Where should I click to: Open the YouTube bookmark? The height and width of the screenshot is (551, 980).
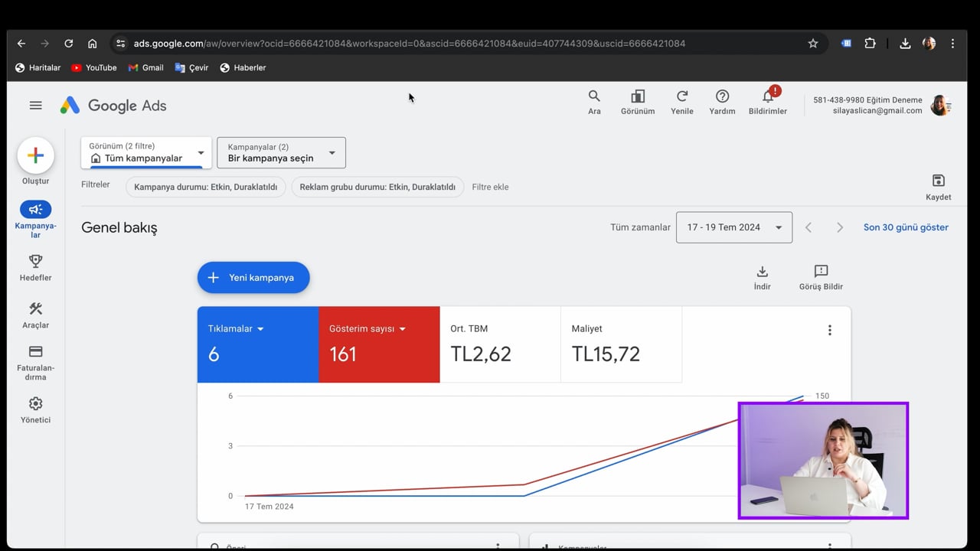point(94,67)
